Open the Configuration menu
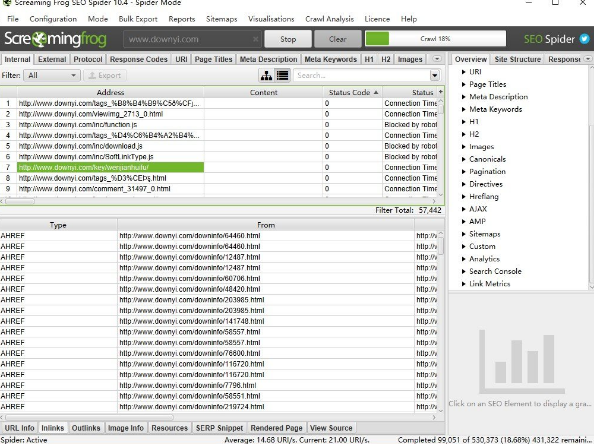 tap(53, 19)
